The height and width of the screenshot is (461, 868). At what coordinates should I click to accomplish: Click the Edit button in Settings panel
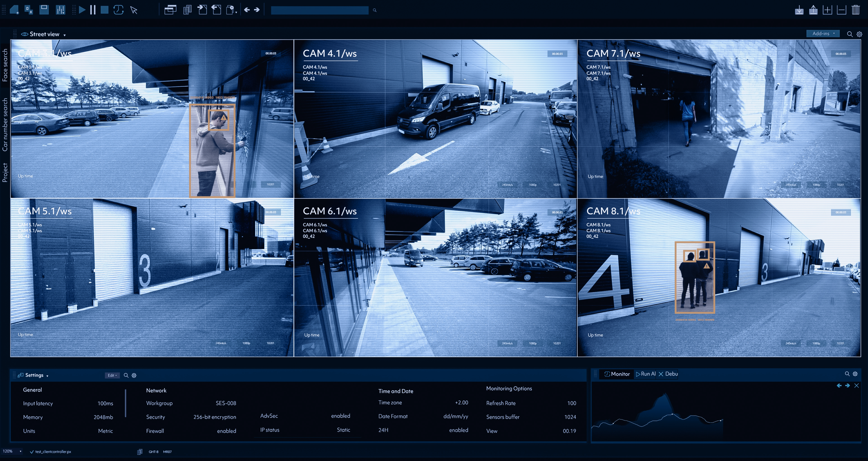pyautogui.click(x=112, y=375)
